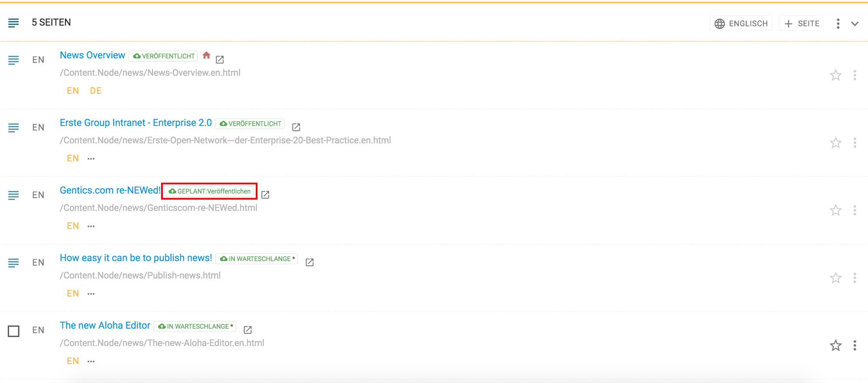Click the VERÖFFENTLICHT status badge of News Overview
Viewport: 868px width, 383px height.
[164, 56]
